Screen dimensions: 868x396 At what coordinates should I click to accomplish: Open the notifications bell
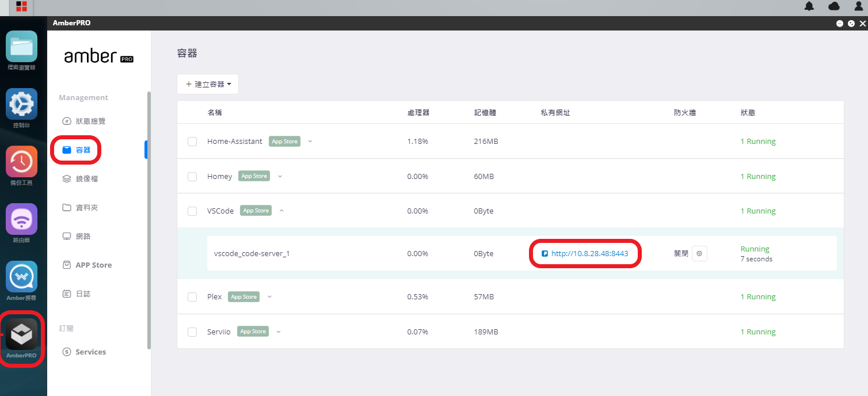click(809, 6)
